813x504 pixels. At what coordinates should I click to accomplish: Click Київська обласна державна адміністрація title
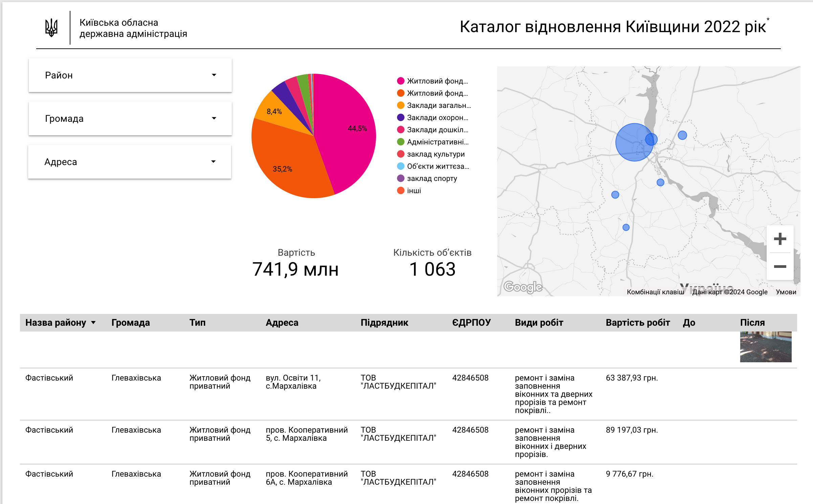pyautogui.click(x=133, y=28)
